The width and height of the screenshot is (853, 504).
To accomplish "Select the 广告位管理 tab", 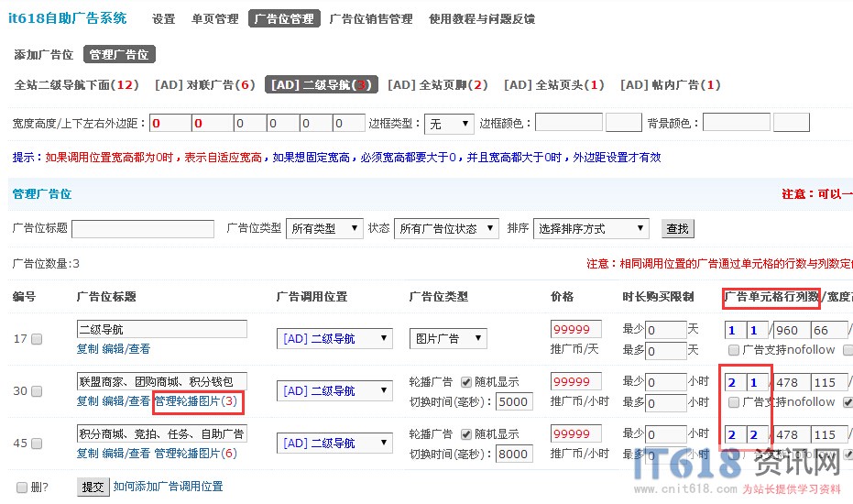I will (x=284, y=18).
